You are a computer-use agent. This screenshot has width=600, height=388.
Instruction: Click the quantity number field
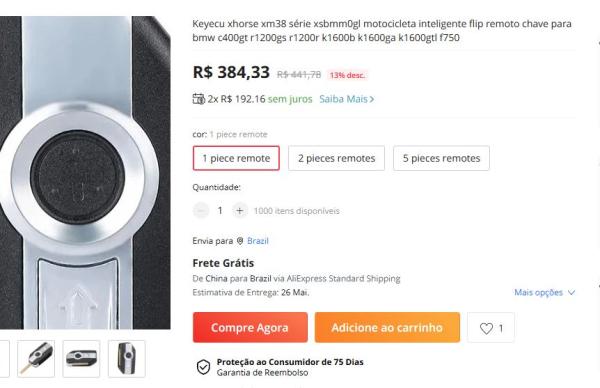(220, 211)
